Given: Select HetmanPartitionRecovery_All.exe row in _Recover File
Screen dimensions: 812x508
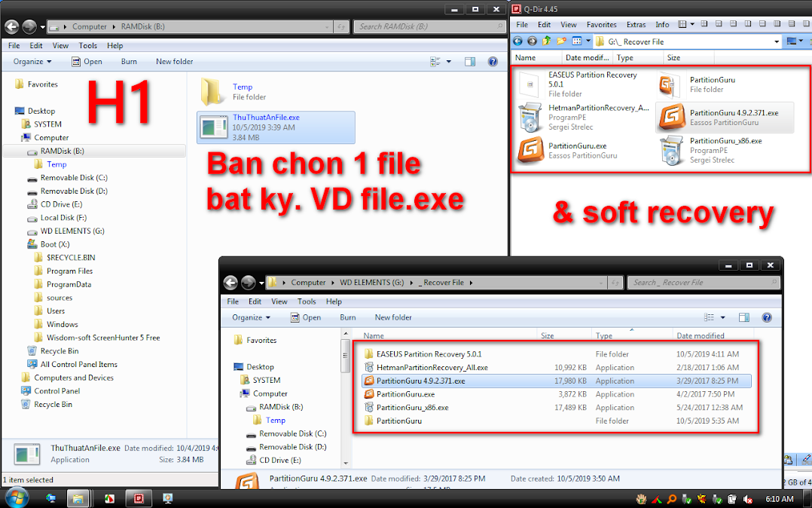Looking at the screenshot, I should [x=556, y=368].
